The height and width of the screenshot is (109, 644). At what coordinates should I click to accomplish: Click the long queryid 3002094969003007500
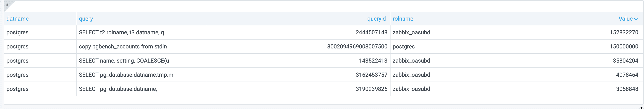pyautogui.click(x=357, y=47)
